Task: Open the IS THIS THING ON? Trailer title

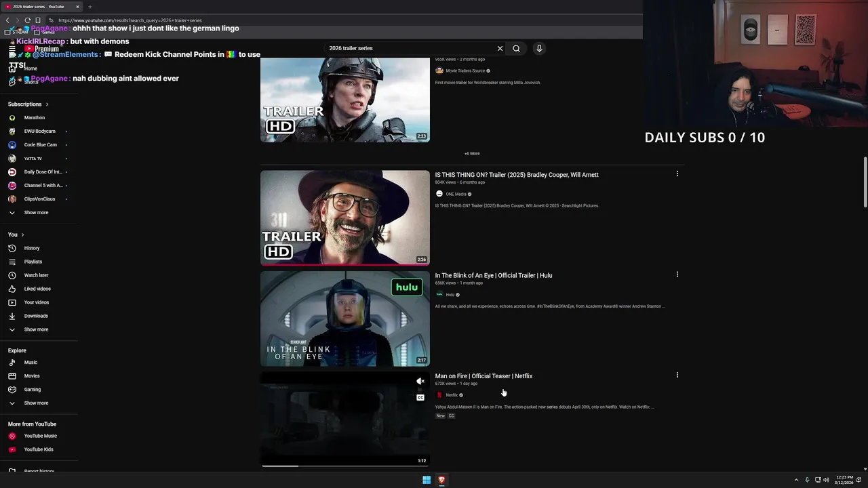Action: pos(517,175)
